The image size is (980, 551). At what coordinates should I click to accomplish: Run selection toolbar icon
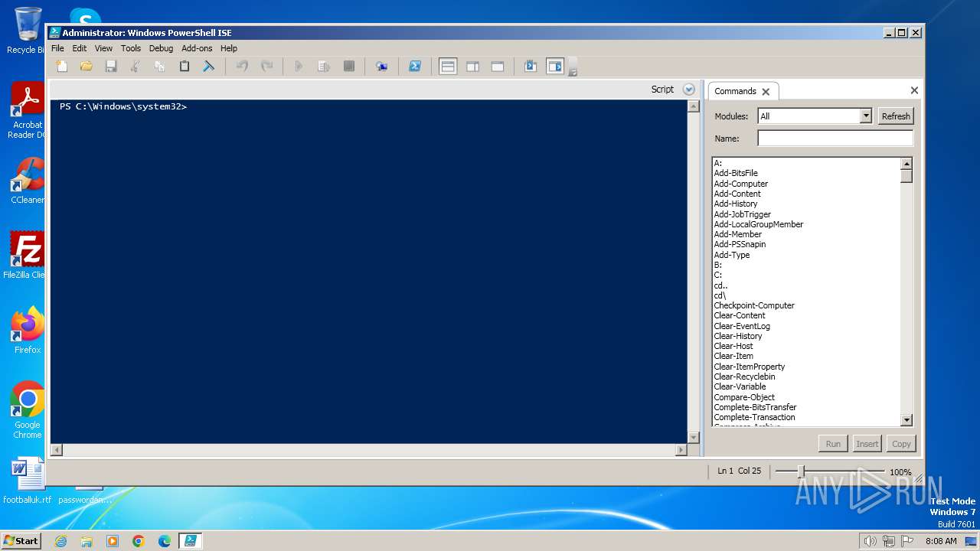pos(324,67)
